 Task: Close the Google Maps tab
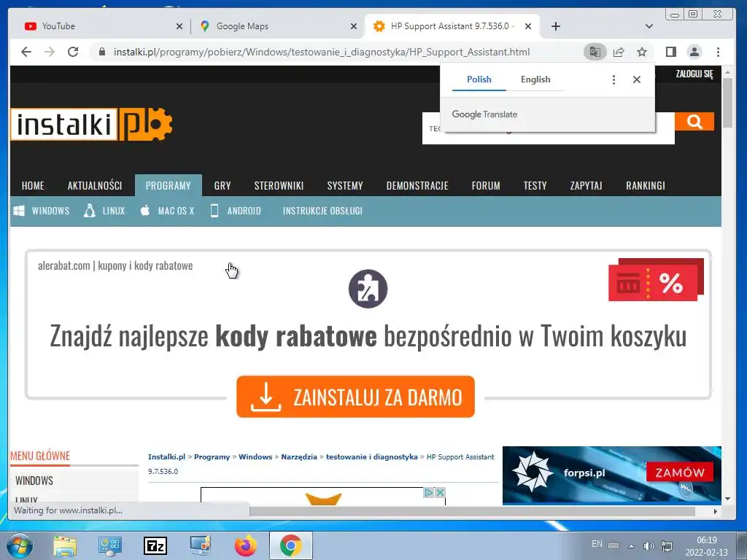(x=354, y=26)
